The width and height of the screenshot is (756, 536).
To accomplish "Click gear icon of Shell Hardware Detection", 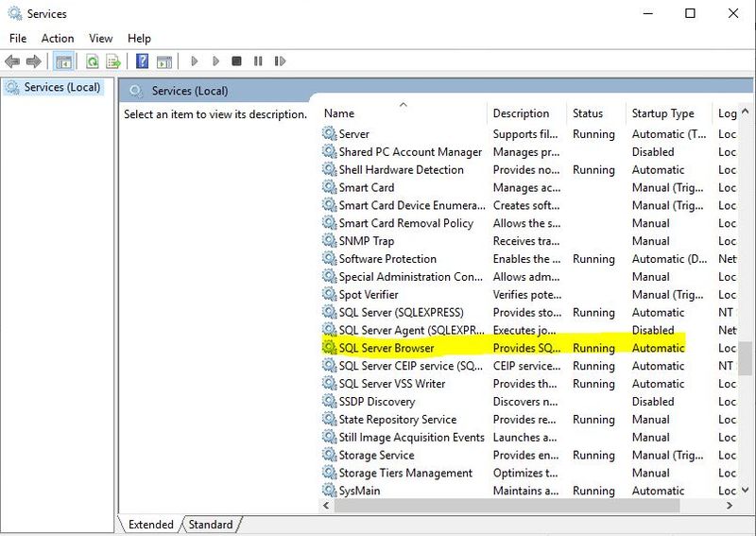I will 329,169.
